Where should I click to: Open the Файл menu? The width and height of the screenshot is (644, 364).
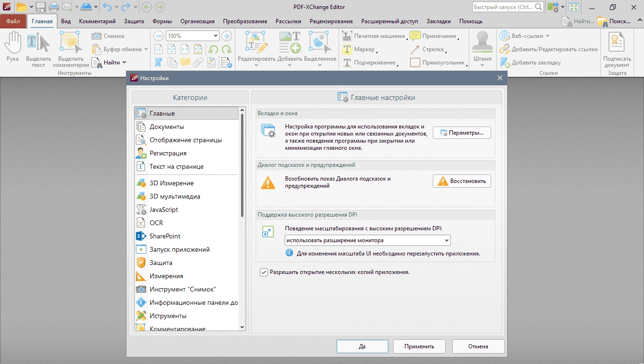(x=13, y=21)
